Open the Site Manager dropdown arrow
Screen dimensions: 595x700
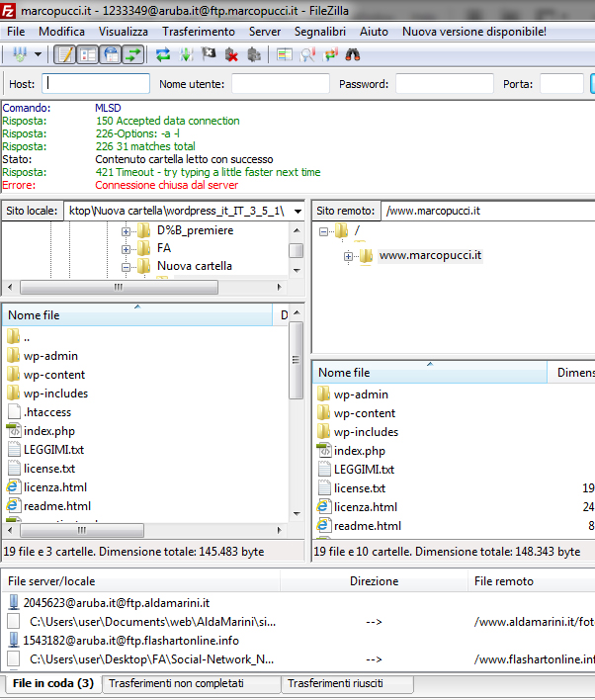39,55
